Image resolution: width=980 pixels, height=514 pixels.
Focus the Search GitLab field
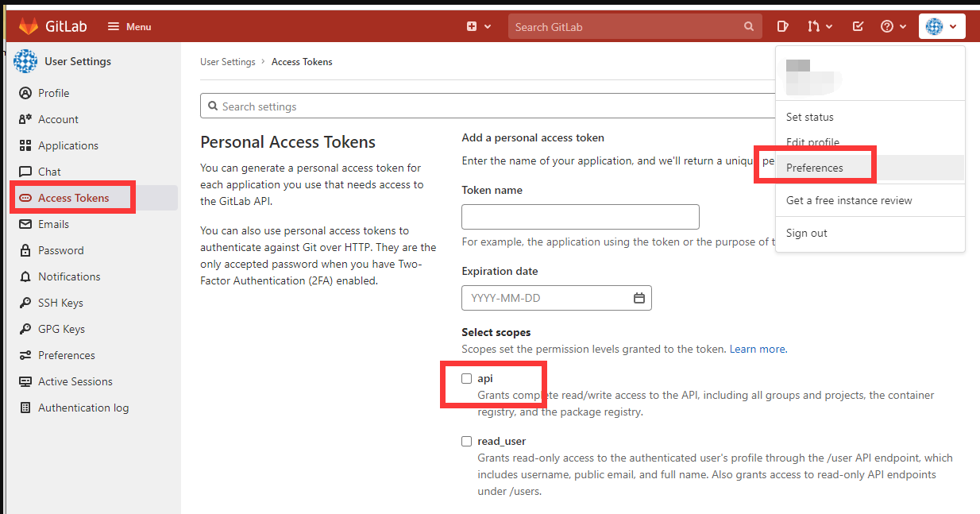[634, 26]
